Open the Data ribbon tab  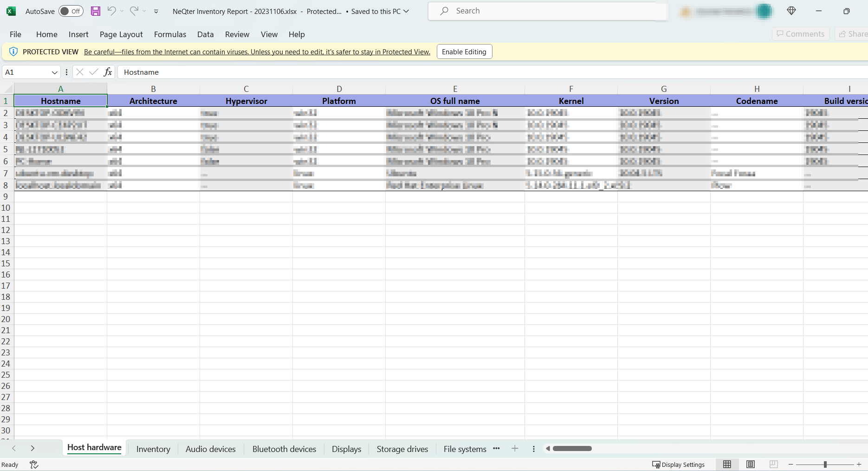coord(205,34)
